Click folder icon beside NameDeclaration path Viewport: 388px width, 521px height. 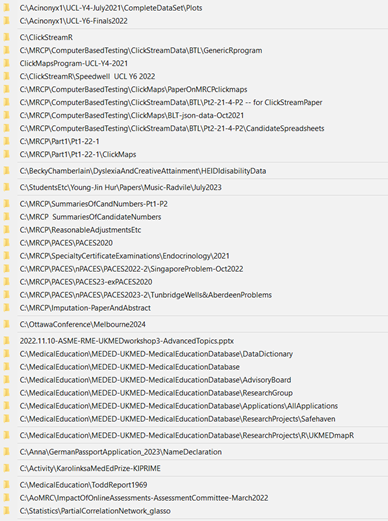(x=6, y=452)
